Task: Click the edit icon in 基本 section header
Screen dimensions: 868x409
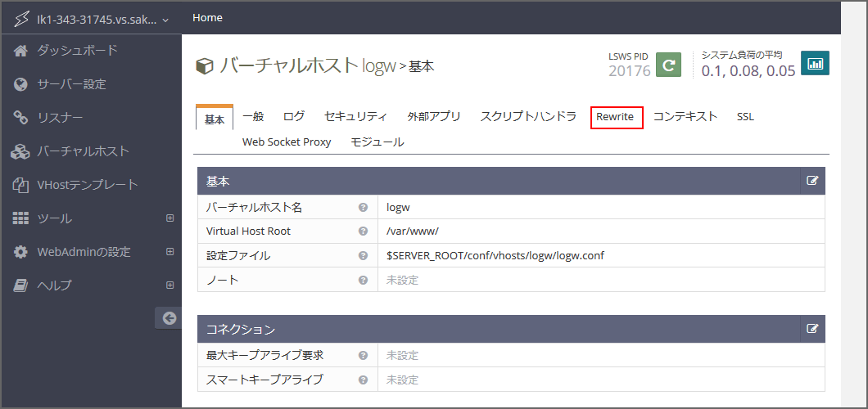Action: (812, 181)
